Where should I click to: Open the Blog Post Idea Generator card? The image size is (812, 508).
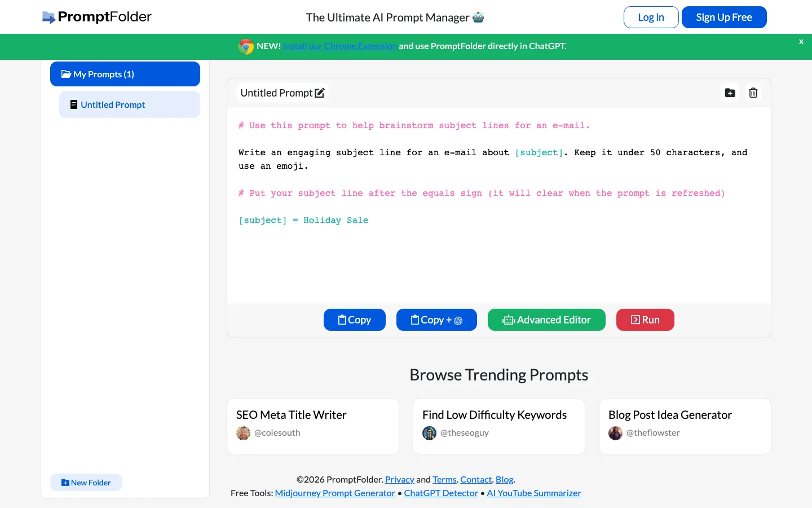click(685, 426)
